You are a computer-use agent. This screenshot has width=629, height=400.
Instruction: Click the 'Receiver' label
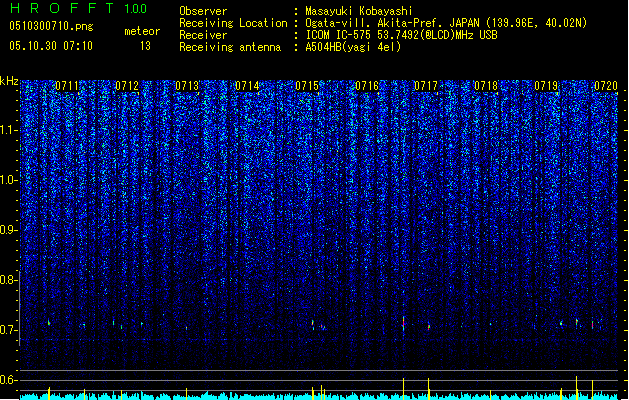pos(203,35)
